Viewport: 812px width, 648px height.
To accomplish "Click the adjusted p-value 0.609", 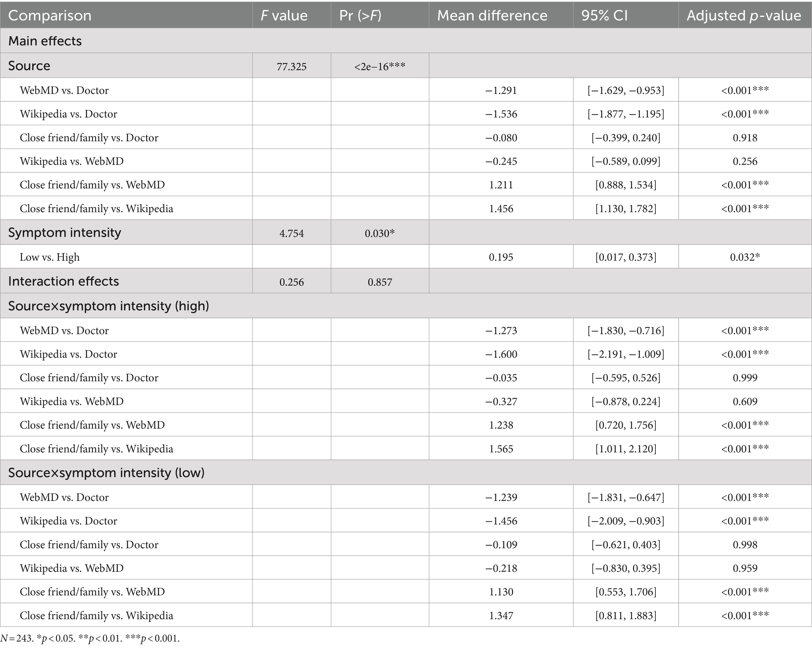I will coord(745,401).
